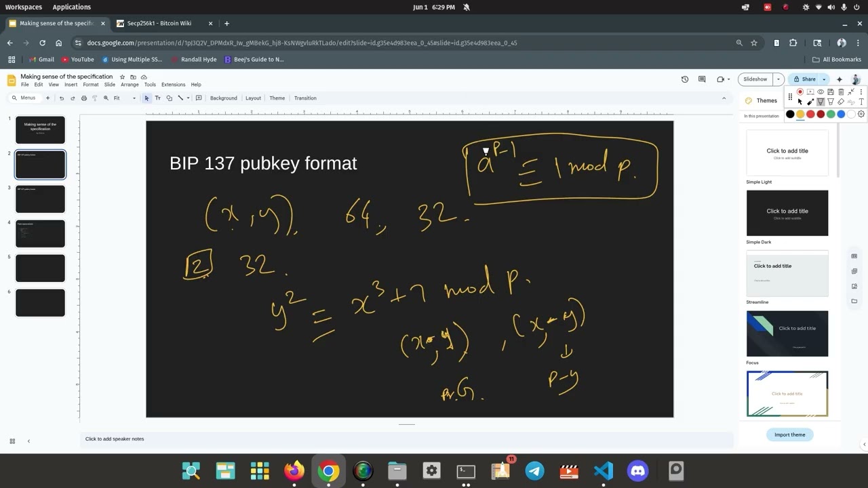Select the highlighter annotation tool

point(831,102)
